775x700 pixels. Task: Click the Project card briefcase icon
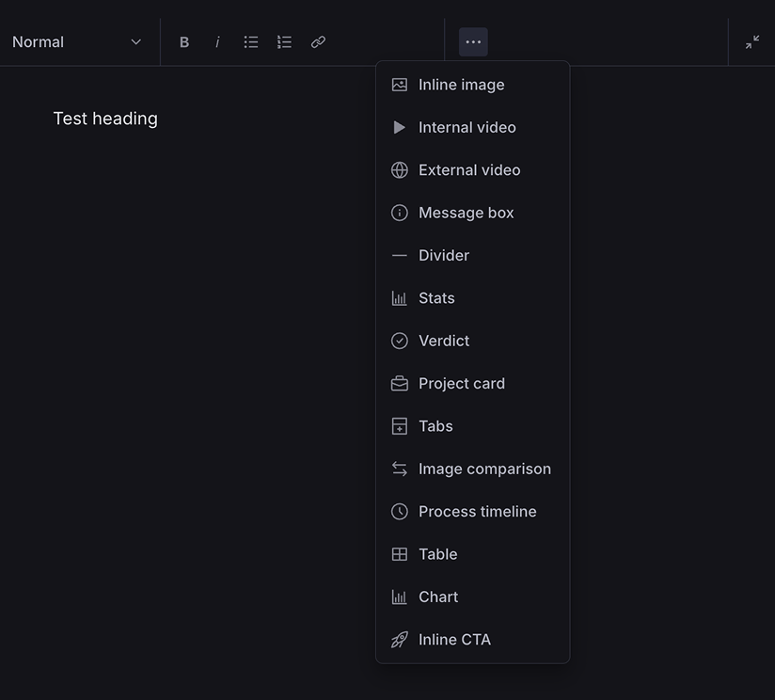pos(400,384)
